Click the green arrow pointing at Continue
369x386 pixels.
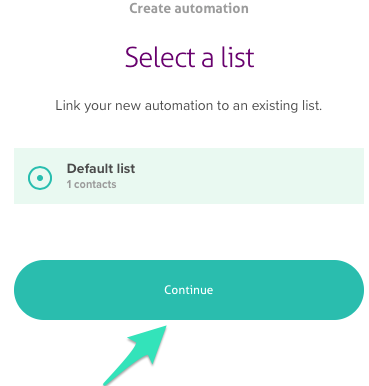tap(135, 356)
